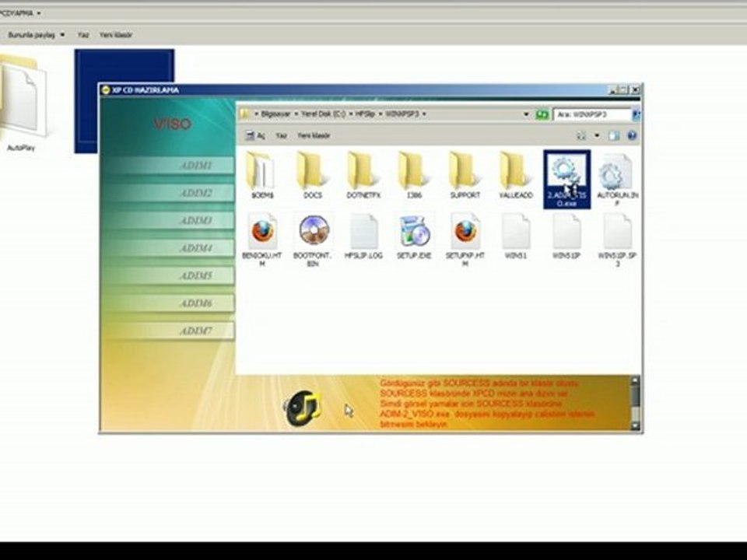
Task: Click Aç in the explorer toolbar
Action: (x=255, y=135)
